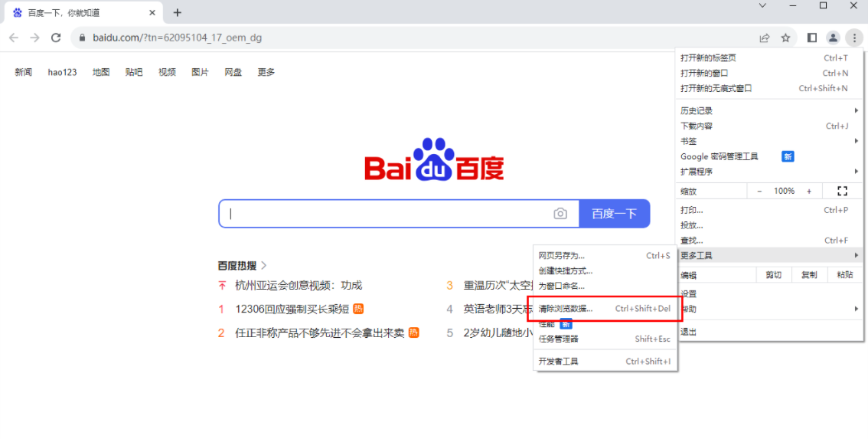
Task: Open the 网盘 link
Action: 233,72
